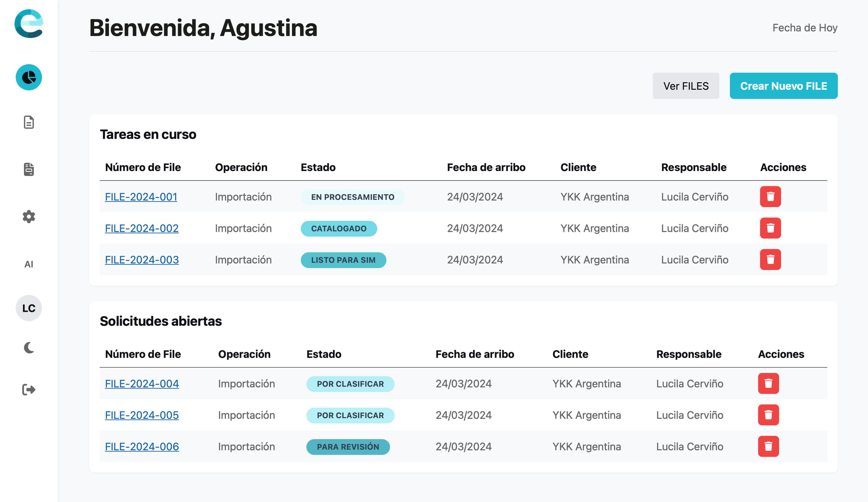Remove FILE-2024-006 via trash icon
The image size is (868, 502).
(768, 446)
